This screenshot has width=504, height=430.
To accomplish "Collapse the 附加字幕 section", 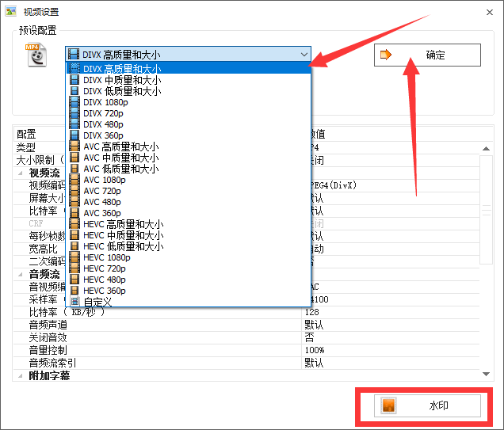I will coord(21,375).
